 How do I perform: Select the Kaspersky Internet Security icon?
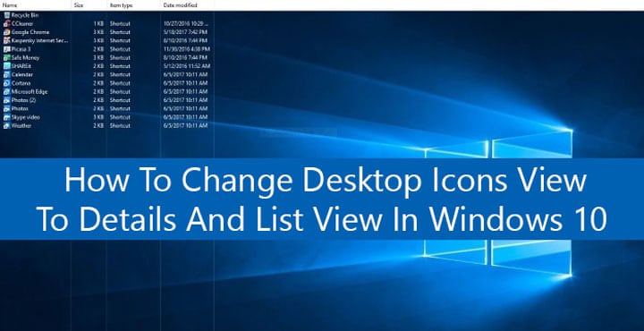(6, 40)
